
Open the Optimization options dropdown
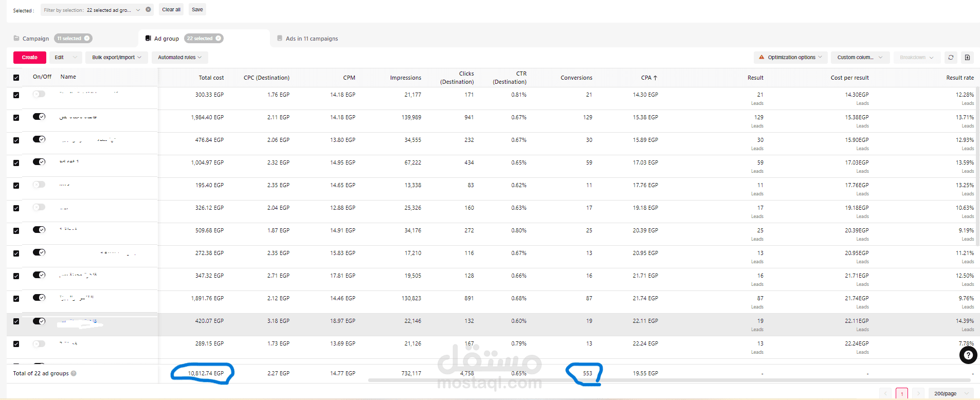[x=790, y=58]
